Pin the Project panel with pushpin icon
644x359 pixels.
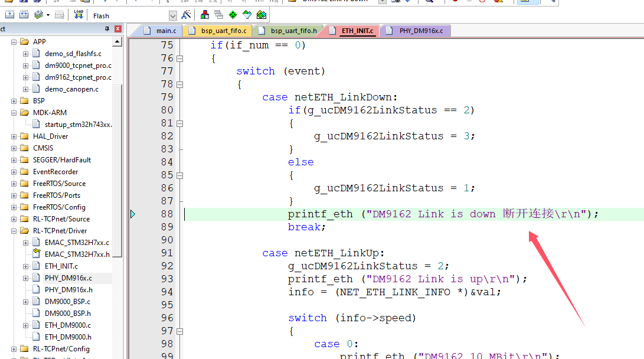(107, 29)
